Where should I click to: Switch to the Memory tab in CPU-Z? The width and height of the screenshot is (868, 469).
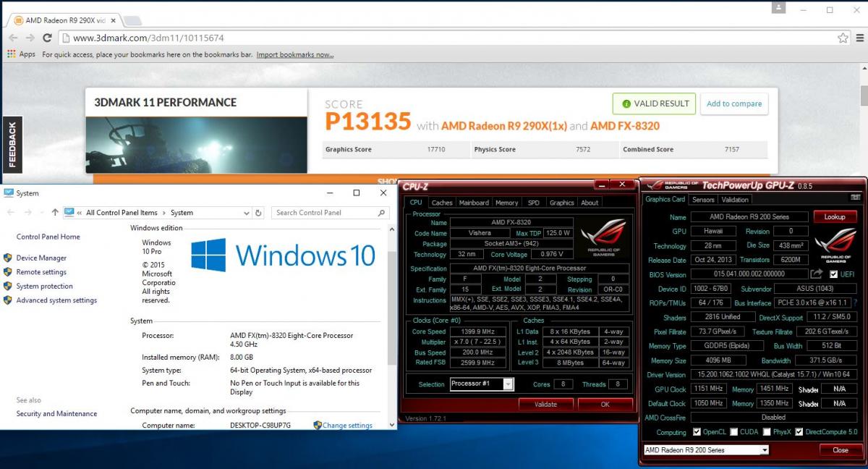point(507,203)
